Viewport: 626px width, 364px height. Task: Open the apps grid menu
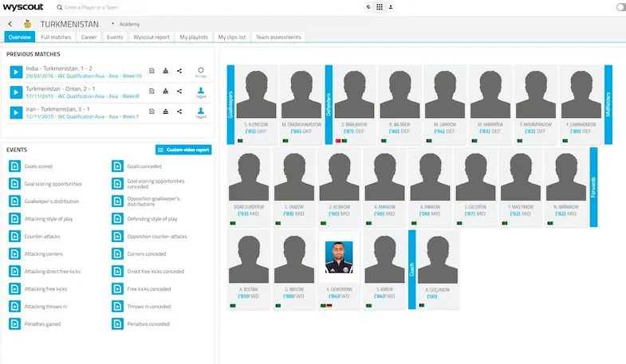(x=380, y=7)
